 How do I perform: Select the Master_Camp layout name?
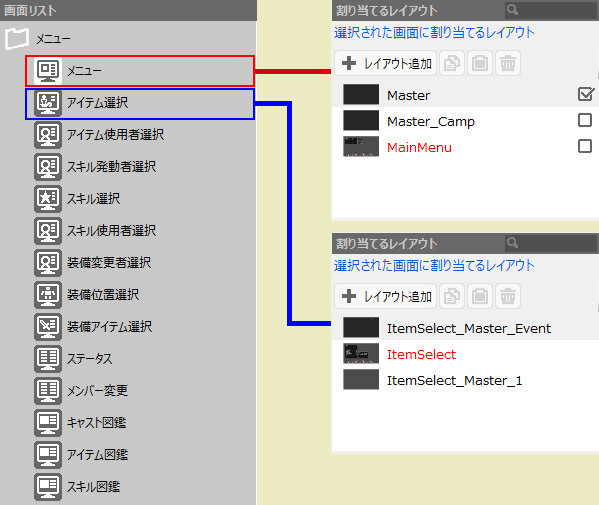(x=431, y=121)
